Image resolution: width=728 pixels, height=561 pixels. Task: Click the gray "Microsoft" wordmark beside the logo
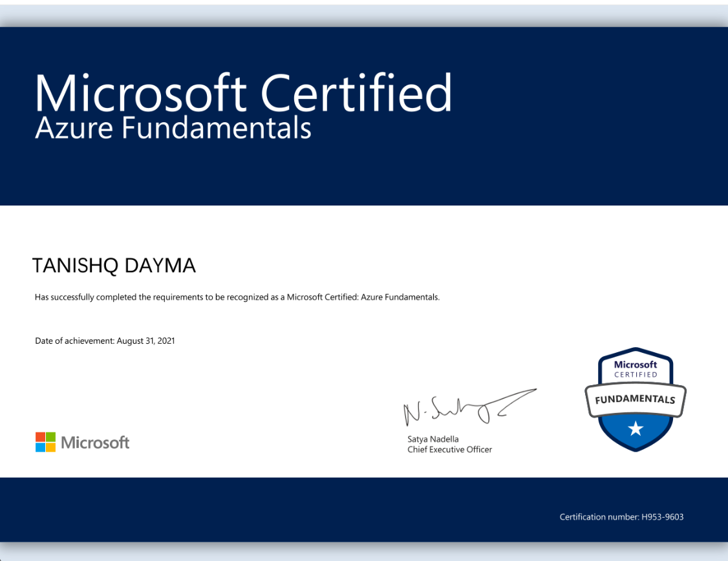point(95,443)
